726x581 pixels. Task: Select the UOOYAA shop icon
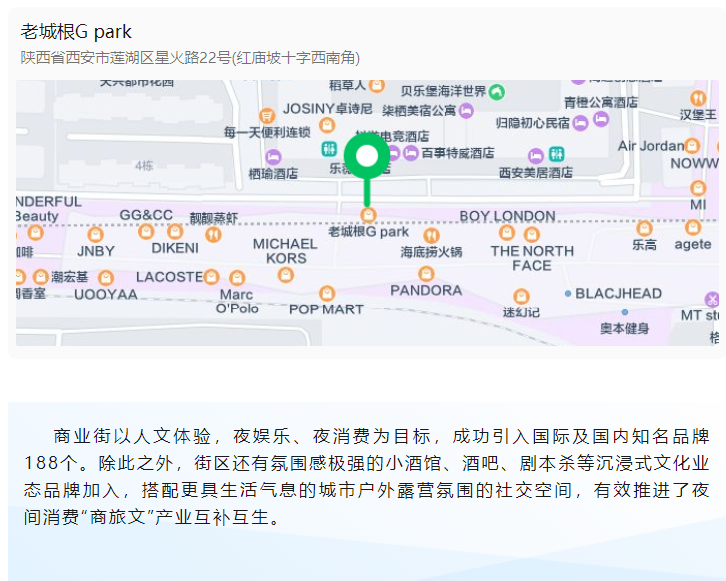click(106, 277)
